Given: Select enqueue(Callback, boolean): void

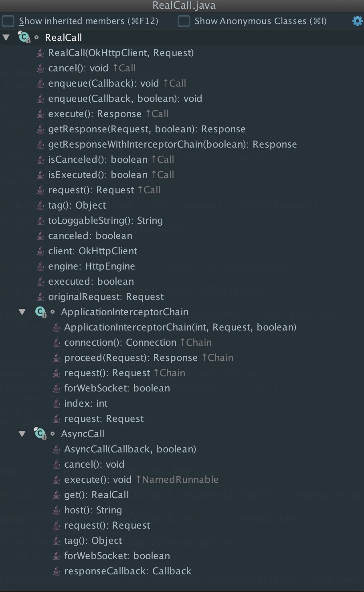Looking at the screenshot, I should [x=125, y=98].
